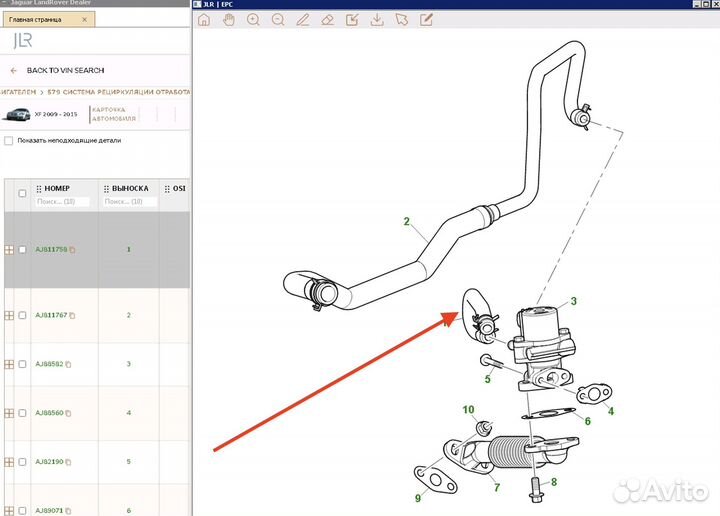Download the diagram image
The image size is (720, 516).
coord(377,20)
